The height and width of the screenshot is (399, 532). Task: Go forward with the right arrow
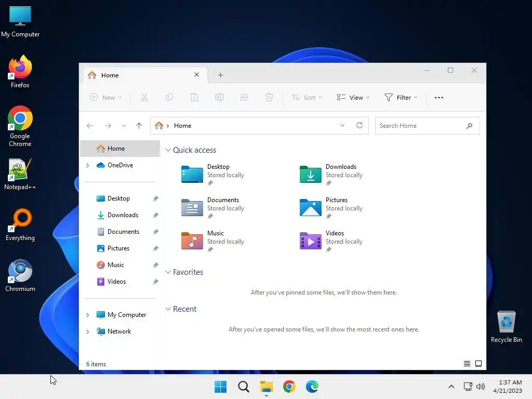108,126
